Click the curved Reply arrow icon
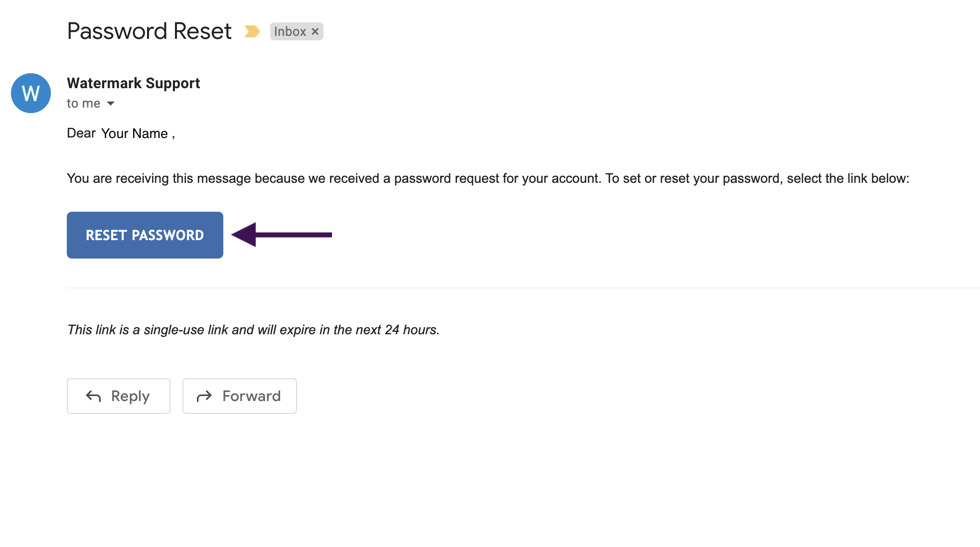 coord(93,396)
